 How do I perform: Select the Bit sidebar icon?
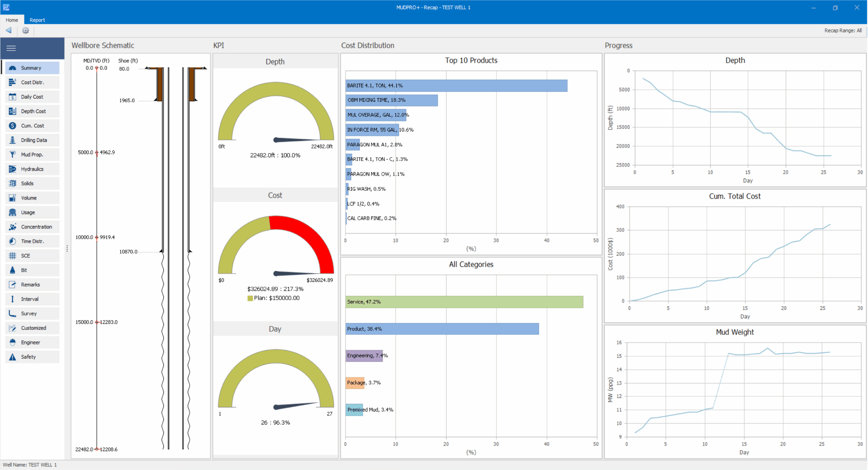pos(13,270)
